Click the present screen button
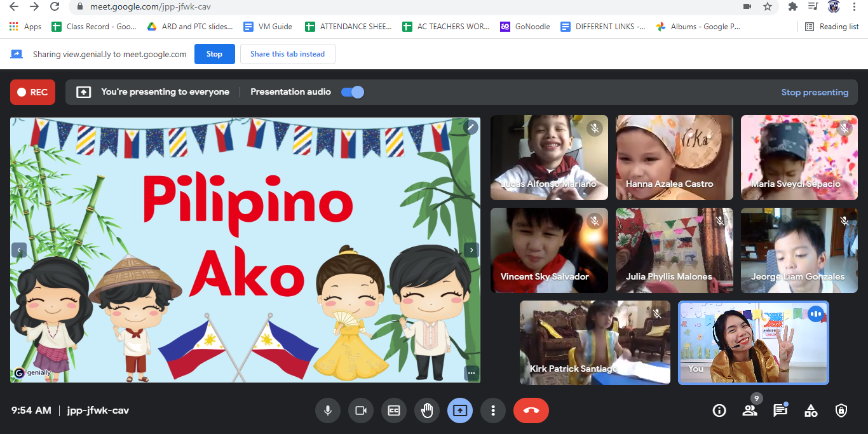 [x=460, y=410]
